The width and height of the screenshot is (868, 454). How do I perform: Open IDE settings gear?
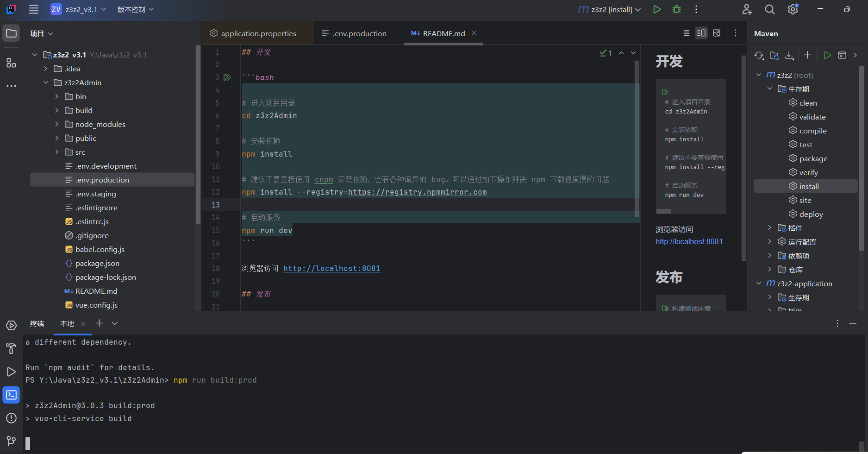tap(793, 9)
